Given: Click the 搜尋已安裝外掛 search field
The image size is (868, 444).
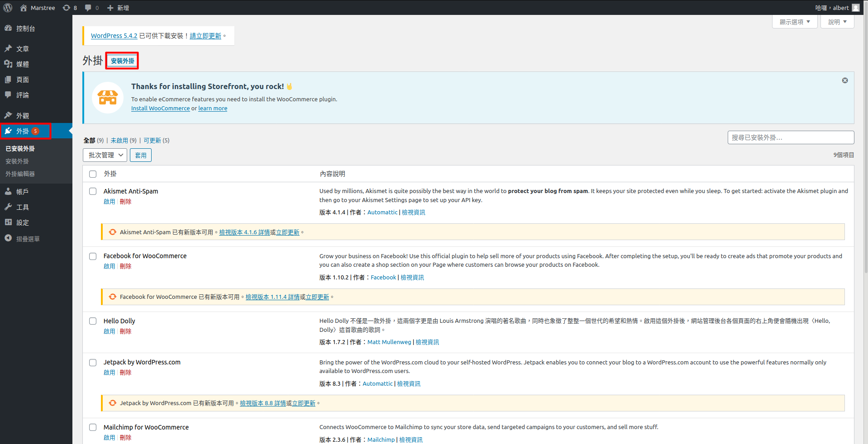Looking at the screenshot, I should coord(790,137).
